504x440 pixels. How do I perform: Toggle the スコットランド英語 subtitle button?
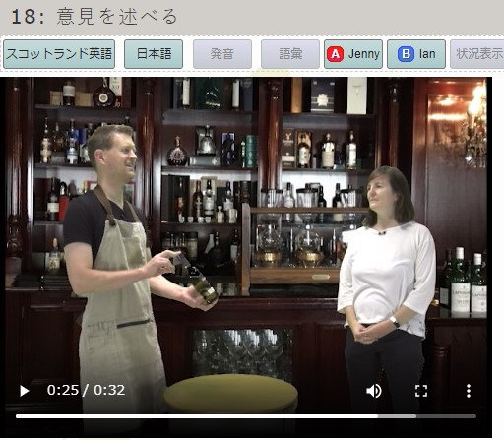click(59, 54)
